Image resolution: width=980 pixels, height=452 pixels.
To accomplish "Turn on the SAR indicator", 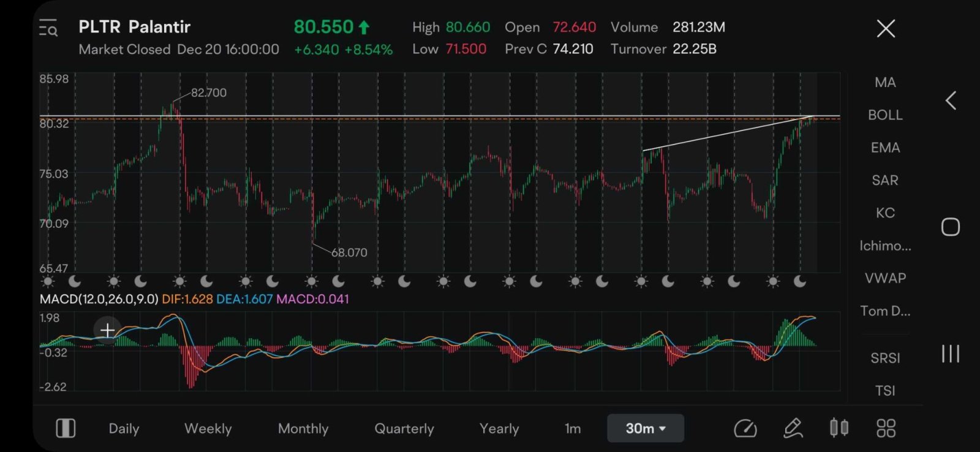I will (x=885, y=180).
